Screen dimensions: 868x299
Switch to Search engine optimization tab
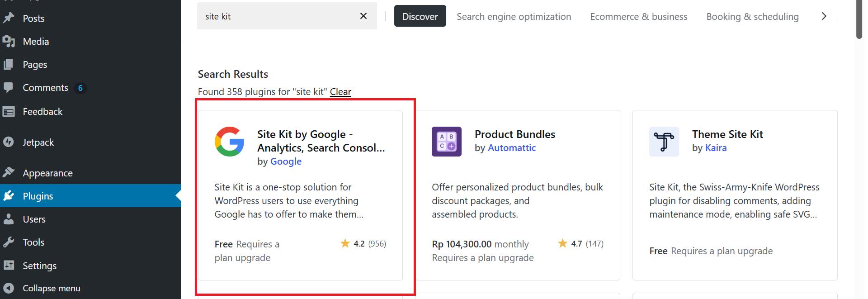click(514, 16)
